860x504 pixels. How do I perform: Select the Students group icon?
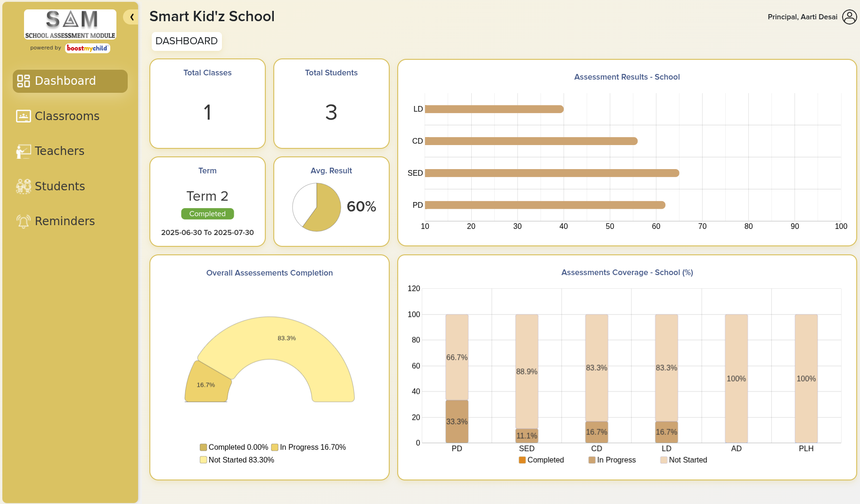pyautogui.click(x=23, y=186)
